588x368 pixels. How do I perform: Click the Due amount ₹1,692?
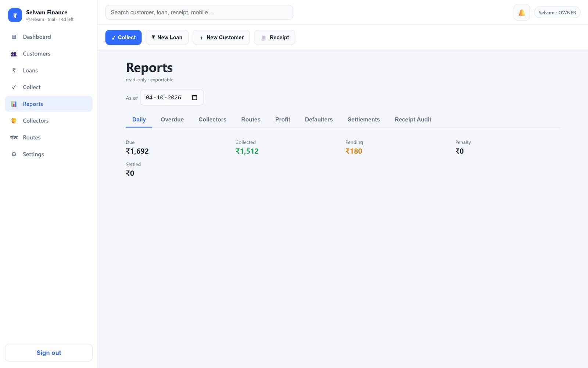pyautogui.click(x=137, y=151)
